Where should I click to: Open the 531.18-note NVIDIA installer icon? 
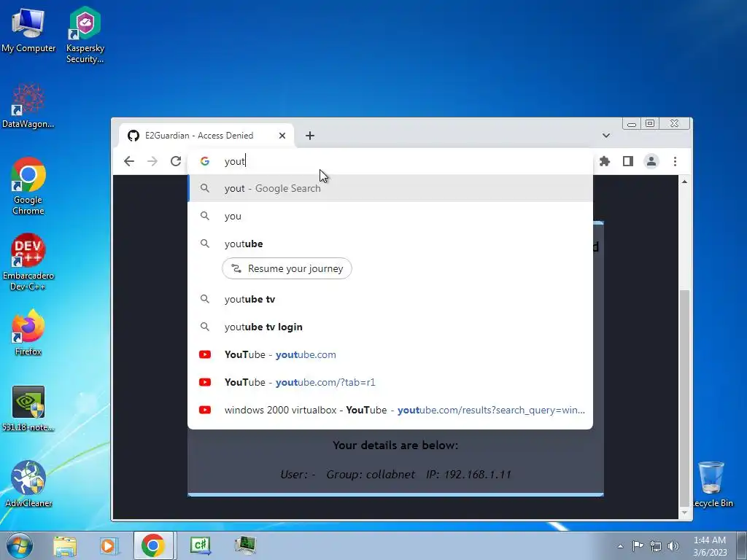click(28, 408)
